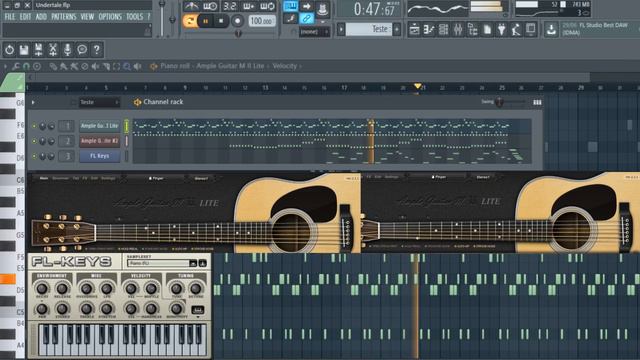Open the EDIT menu

[x=25, y=17]
